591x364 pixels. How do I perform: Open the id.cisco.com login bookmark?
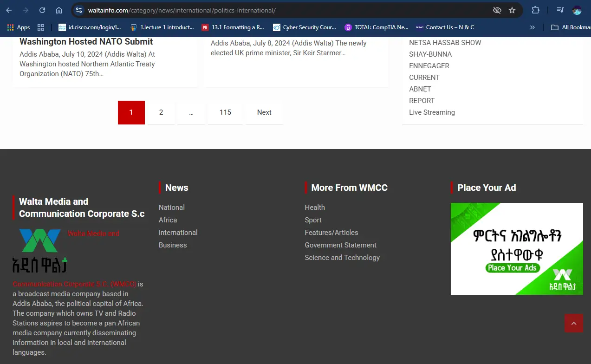(90, 27)
